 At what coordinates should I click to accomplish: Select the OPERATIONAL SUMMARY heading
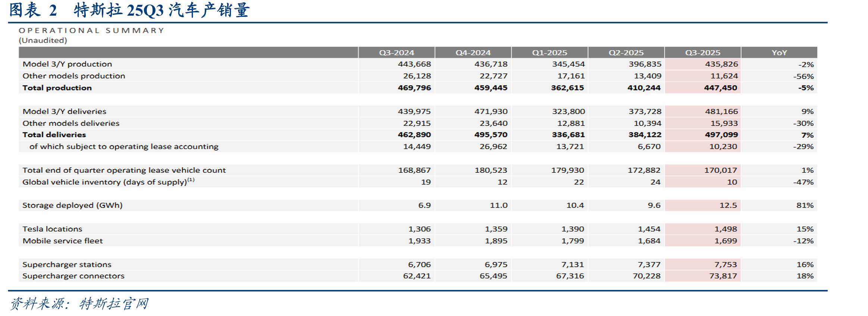[x=92, y=30]
